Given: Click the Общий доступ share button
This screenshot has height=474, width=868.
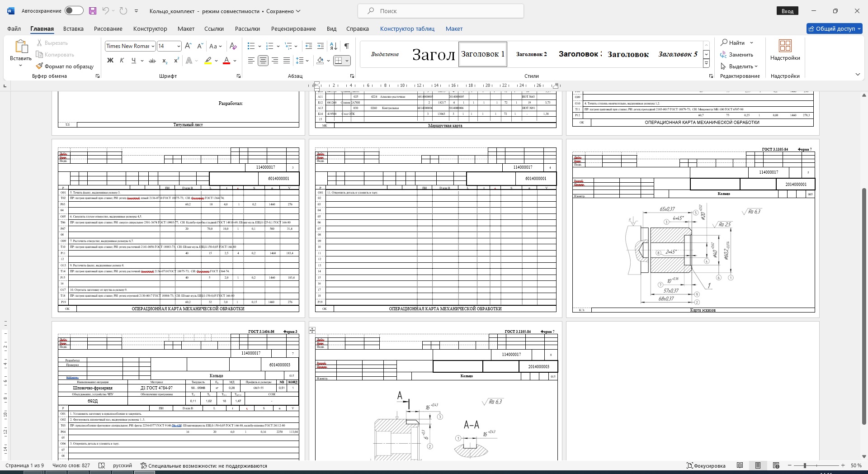Looking at the screenshot, I should coord(835,28).
